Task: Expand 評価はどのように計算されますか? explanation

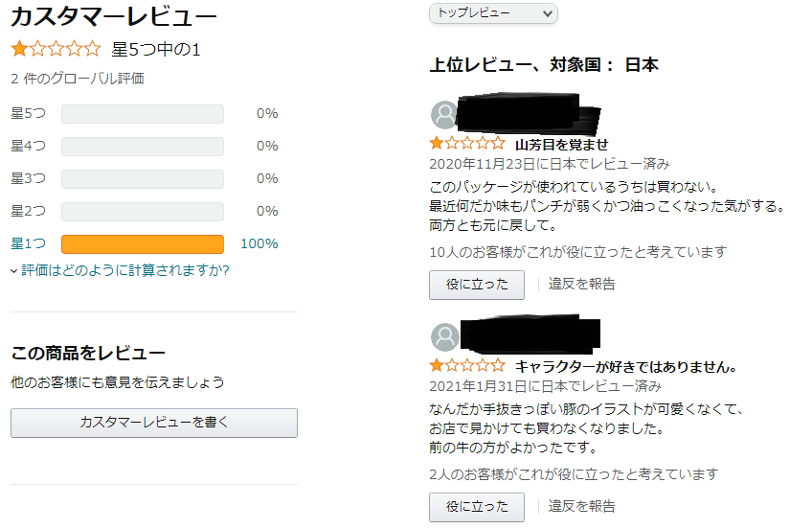Action: pos(124,270)
